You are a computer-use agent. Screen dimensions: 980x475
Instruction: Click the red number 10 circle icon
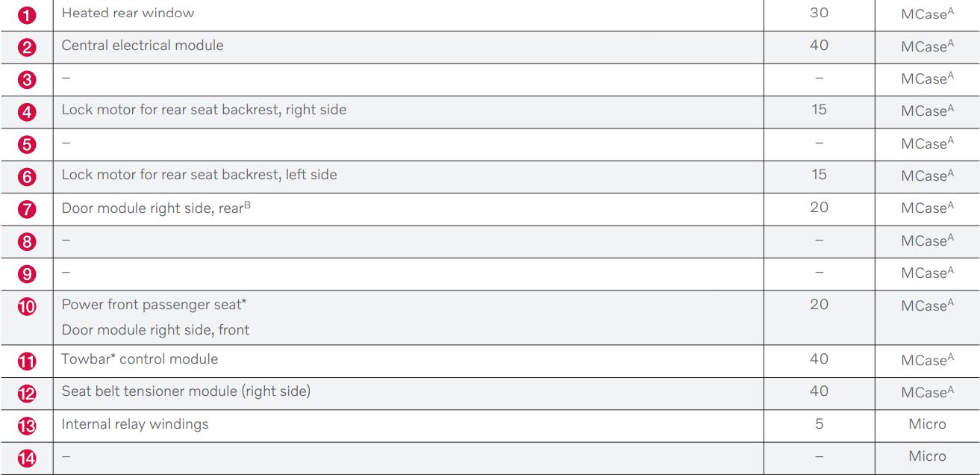[x=26, y=306]
